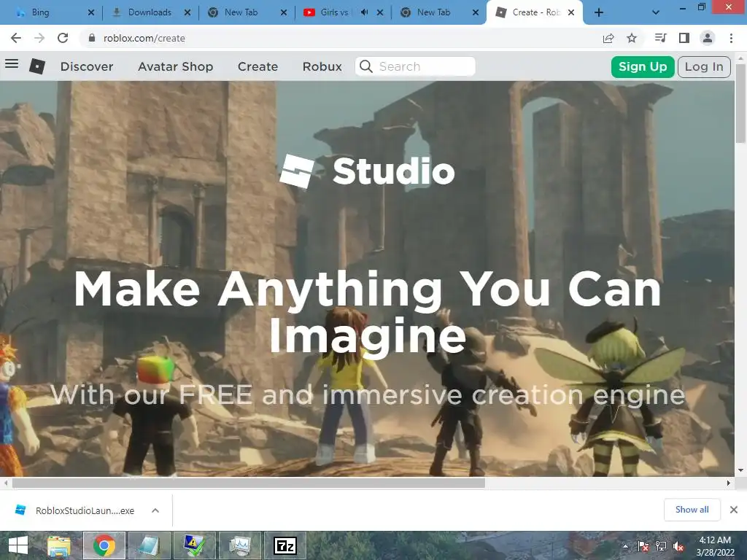Image resolution: width=747 pixels, height=560 pixels.
Task: Reload the Roblox create page
Action: [63, 38]
